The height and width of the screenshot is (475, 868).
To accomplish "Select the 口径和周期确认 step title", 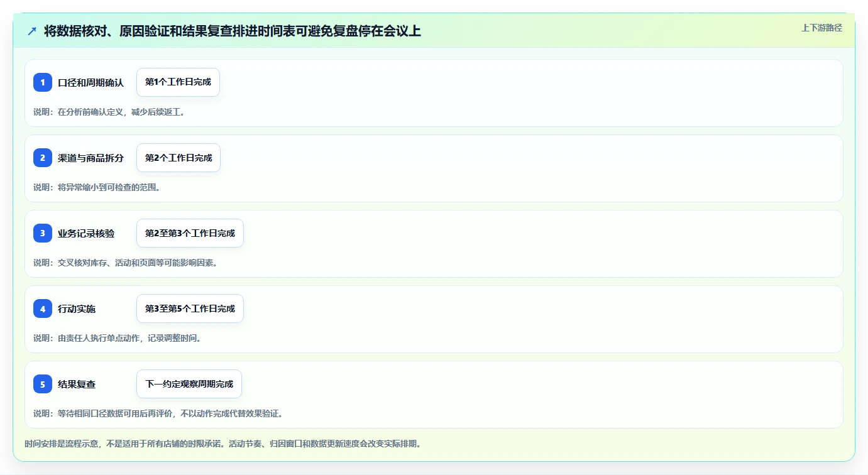I will coord(91,83).
